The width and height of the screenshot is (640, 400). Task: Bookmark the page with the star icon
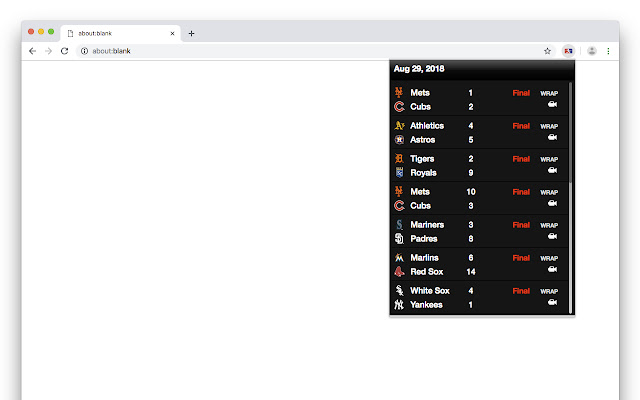click(x=547, y=51)
